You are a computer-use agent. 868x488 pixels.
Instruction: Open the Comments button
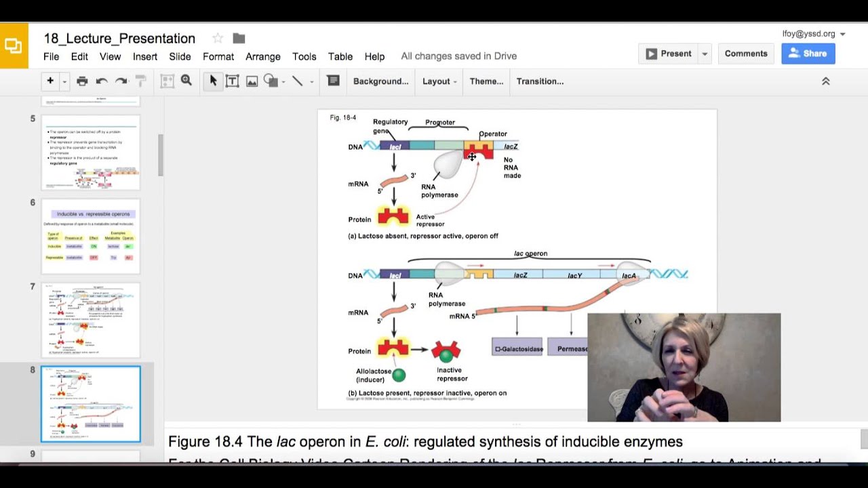tap(746, 54)
